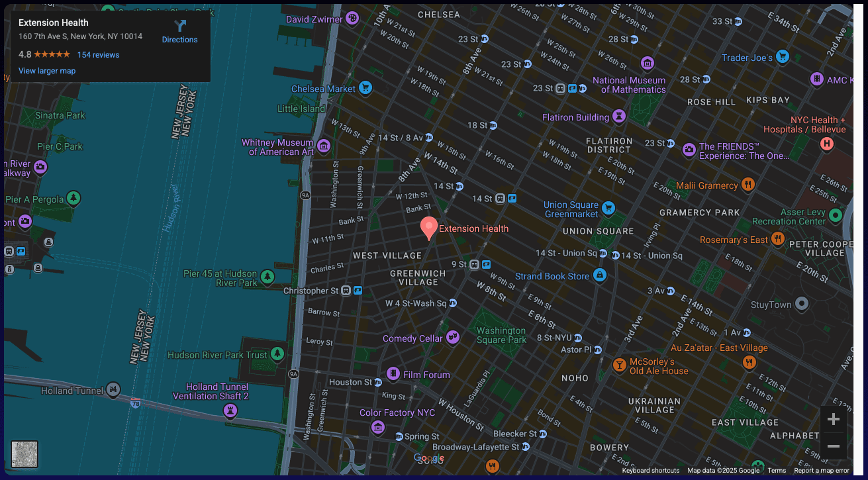Select Au Za'atar East Village restaurant icon

[x=749, y=362]
